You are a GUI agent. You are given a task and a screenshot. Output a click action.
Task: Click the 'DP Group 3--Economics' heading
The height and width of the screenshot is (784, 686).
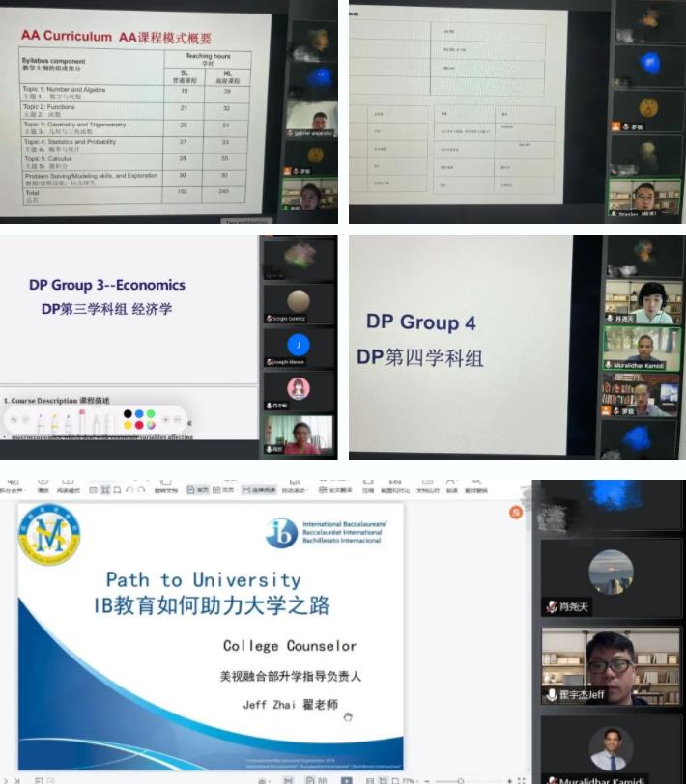107,285
